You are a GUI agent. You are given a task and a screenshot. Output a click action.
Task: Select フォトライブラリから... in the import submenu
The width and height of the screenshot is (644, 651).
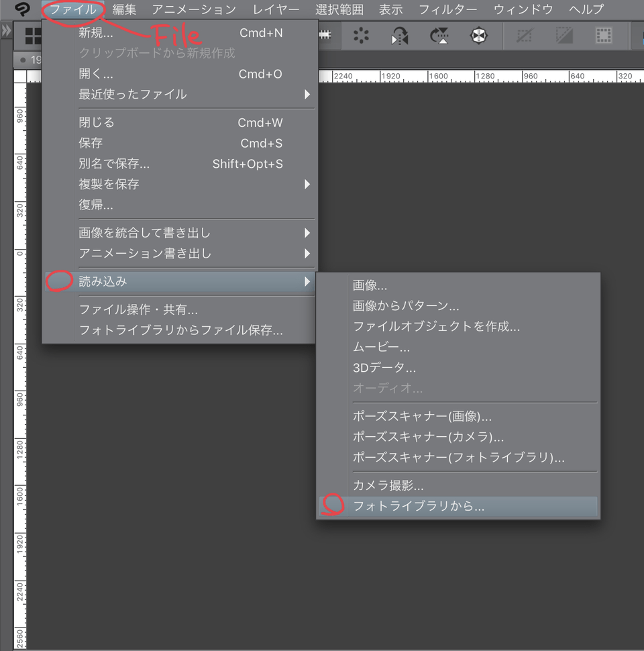pyautogui.click(x=419, y=507)
